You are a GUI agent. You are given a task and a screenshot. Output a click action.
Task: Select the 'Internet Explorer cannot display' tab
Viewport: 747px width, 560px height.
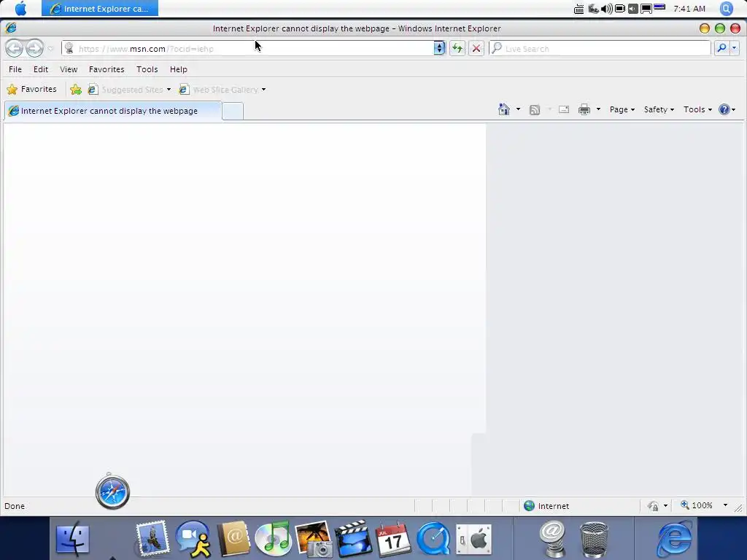[113, 111]
